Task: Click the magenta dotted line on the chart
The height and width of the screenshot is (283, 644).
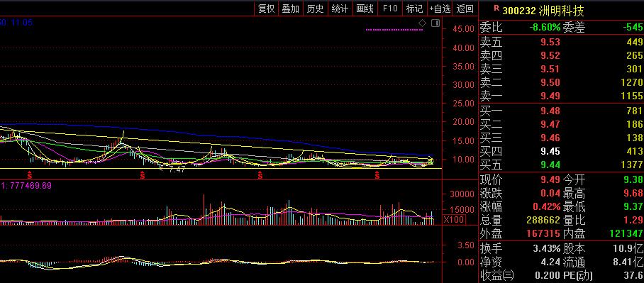Action: [x=394, y=30]
